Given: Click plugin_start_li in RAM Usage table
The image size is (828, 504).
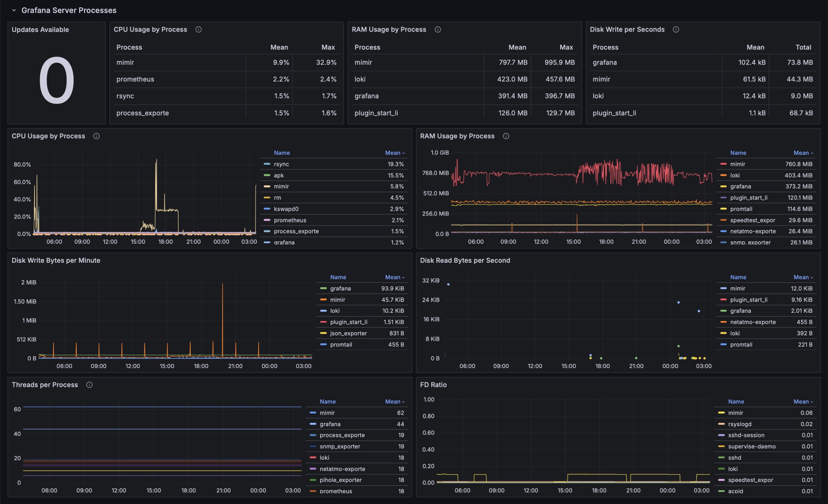Looking at the screenshot, I should pos(376,113).
